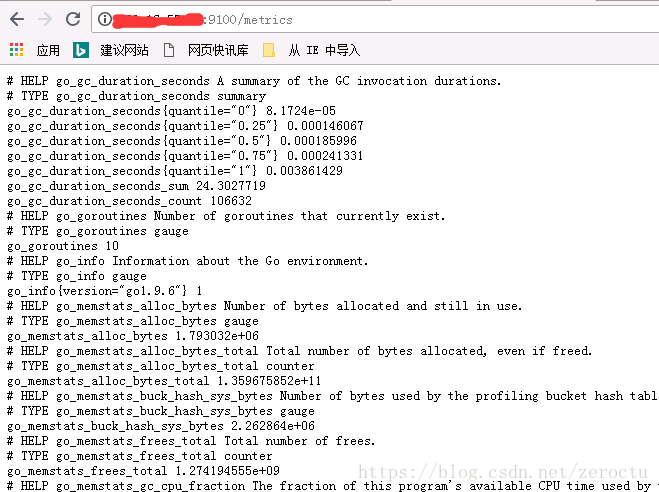This screenshot has height=492, width=659.
Task: Click the quantile="0.25" value 0.000146067
Action: point(325,126)
